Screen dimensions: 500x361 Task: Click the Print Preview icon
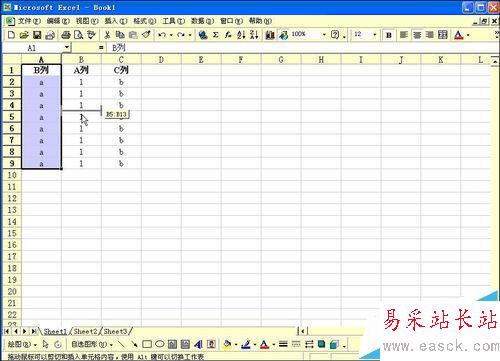point(78,35)
